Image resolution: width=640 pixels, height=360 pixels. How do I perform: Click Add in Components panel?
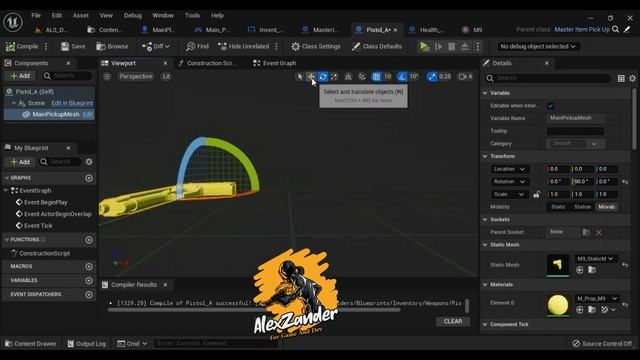point(20,76)
